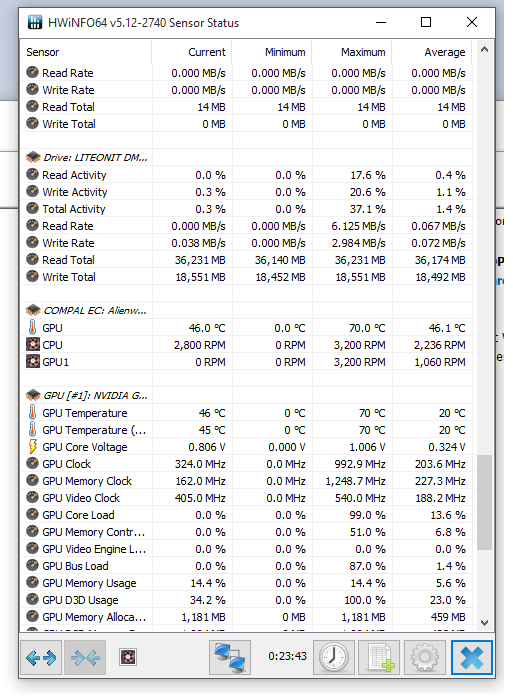Open remote network monitoring button
Image resolution: width=513 pixels, height=700 pixels.
point(230,657)
